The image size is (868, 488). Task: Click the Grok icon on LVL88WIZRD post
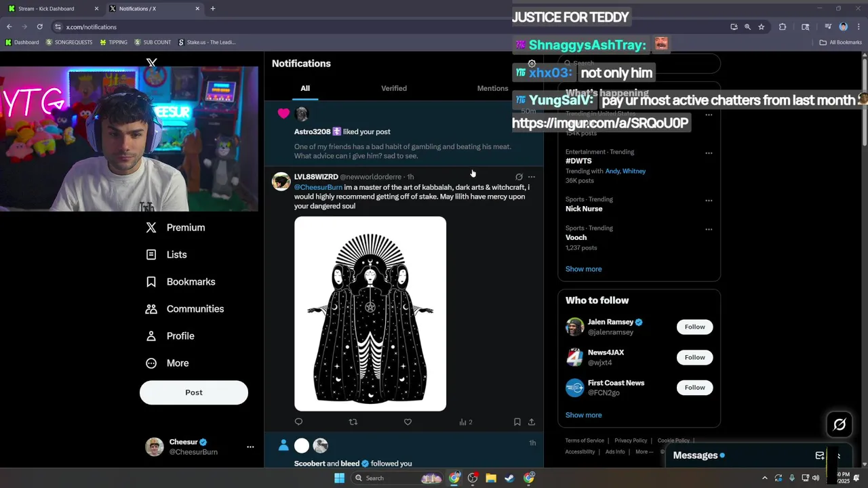pos(519,177)
